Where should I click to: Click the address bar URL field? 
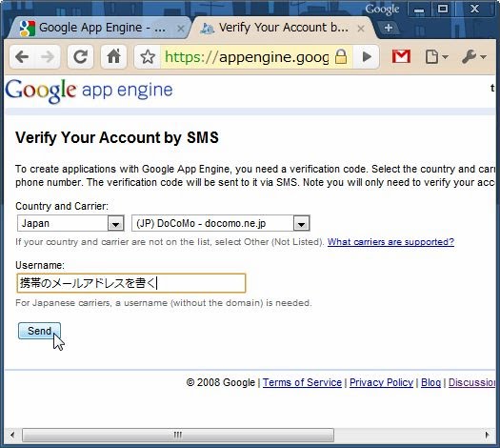click(x=247, y=57)
